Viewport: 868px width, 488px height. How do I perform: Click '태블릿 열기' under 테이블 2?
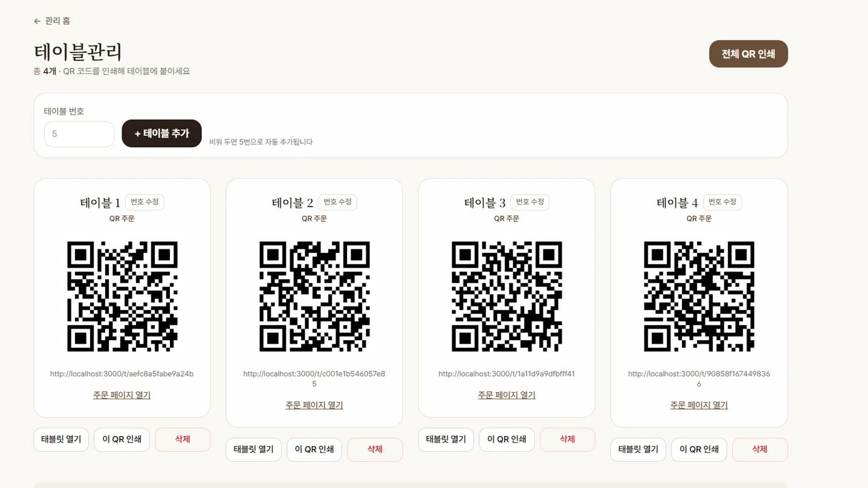click(x=254, y=450)
